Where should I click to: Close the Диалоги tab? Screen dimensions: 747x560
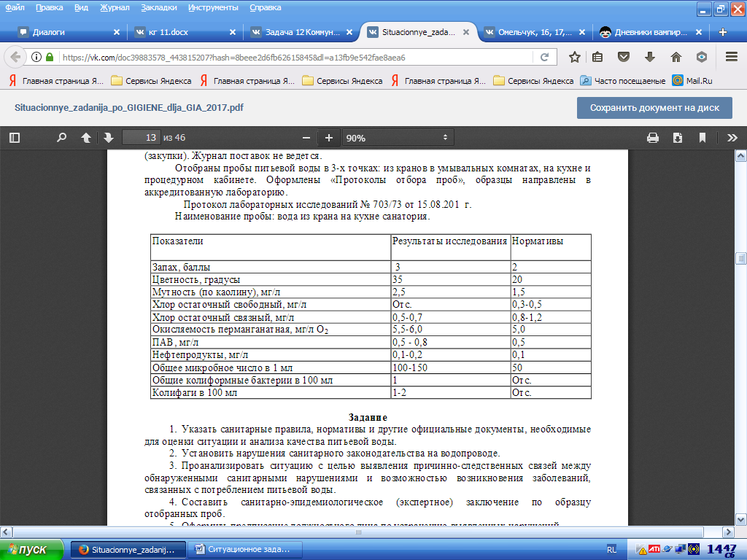[x=117, y=32]
